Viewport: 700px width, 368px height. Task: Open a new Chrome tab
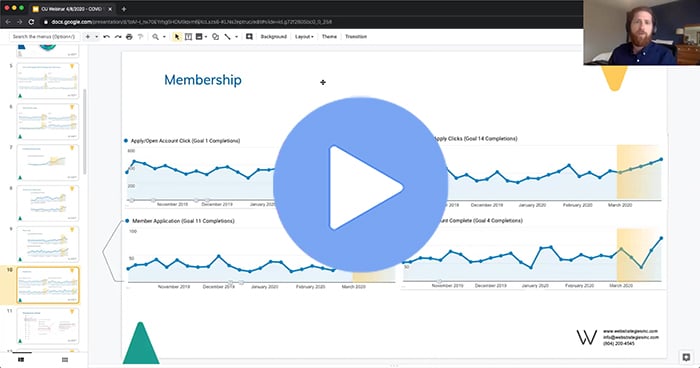124,9
